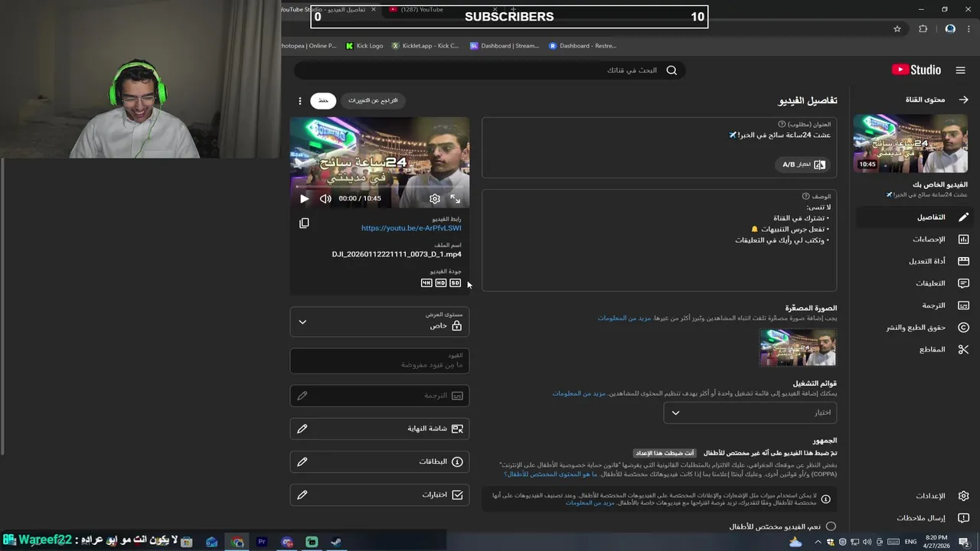Play the video preview
The width and height of the screenshot is (980, 551).
click(x=304, y=199)
